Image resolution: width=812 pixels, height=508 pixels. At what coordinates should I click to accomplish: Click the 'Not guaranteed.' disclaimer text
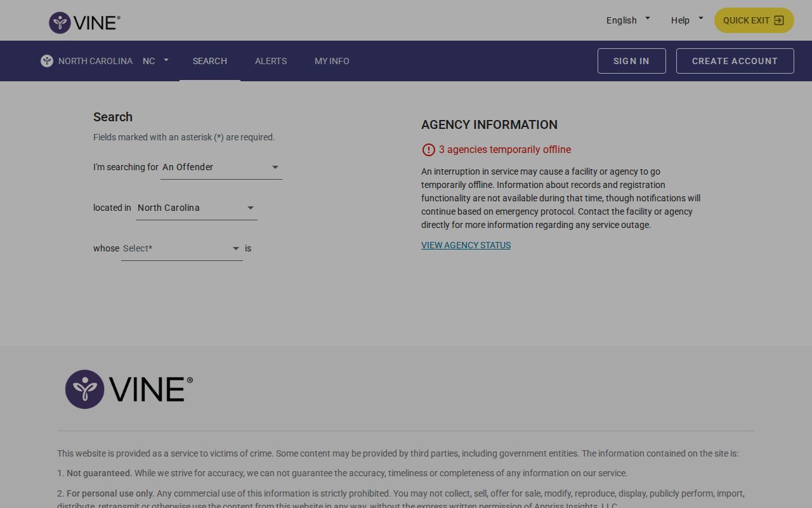coord(99,473)
